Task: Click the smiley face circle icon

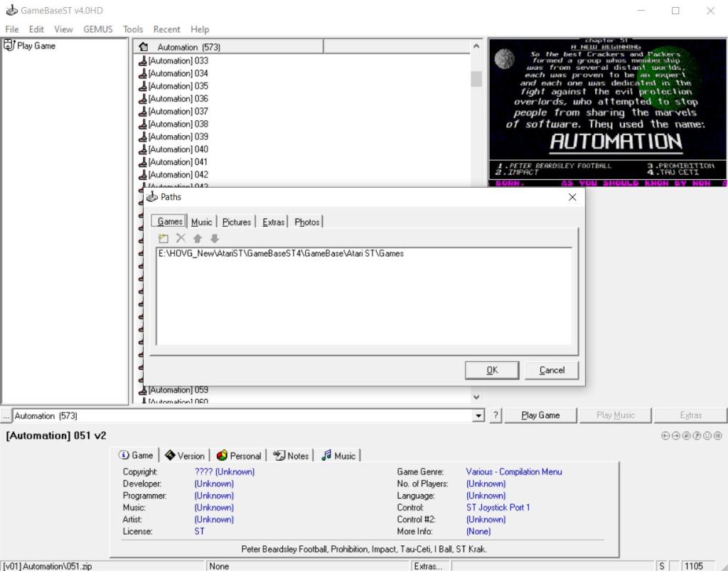Action: 707,436
